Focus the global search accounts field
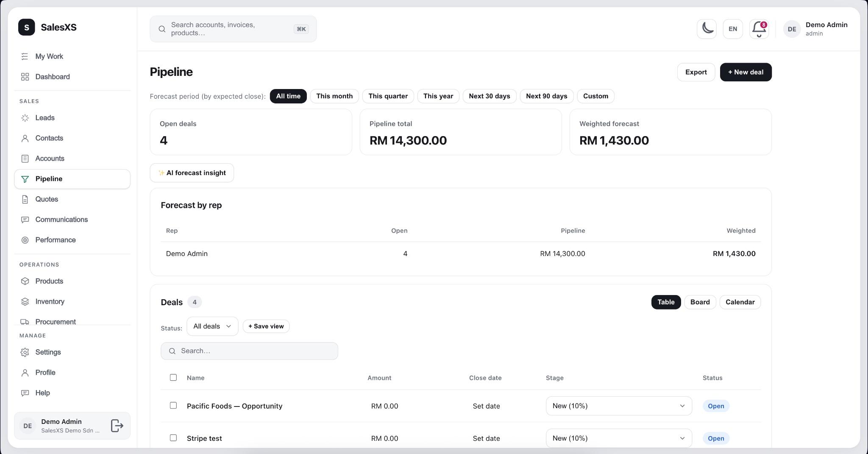This screenshot has width=868, height=454. point(233,29)
